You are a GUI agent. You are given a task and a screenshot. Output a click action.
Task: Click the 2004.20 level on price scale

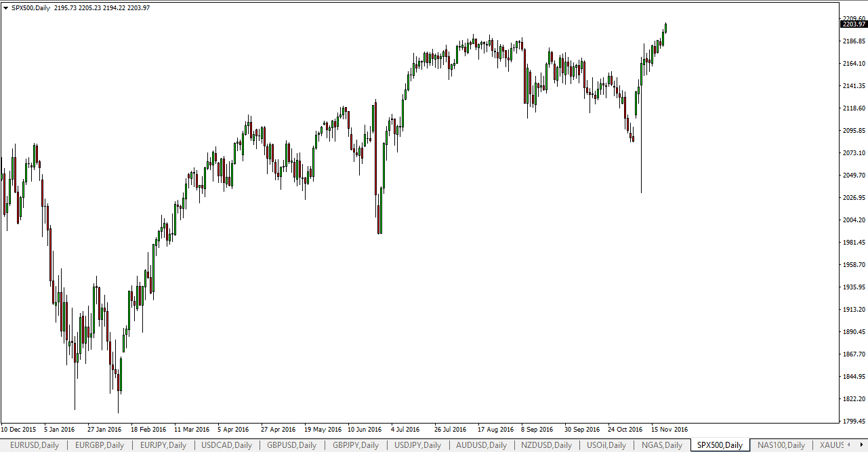852,220
